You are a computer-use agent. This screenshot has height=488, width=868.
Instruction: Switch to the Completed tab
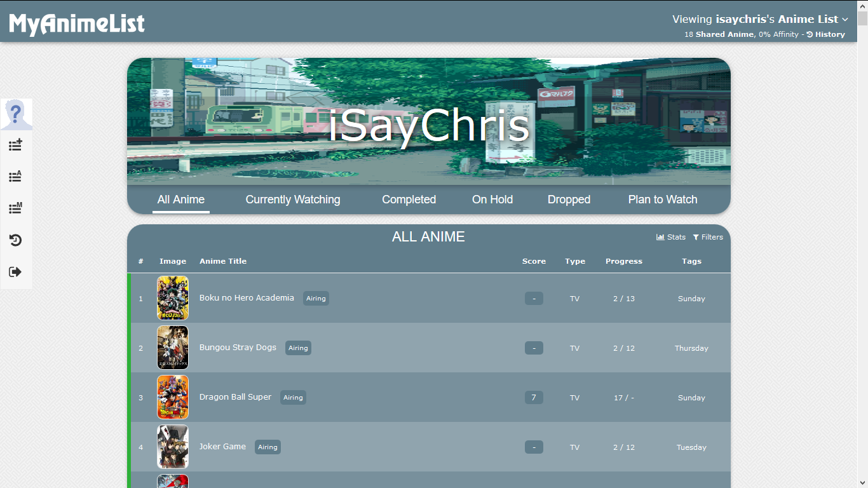coord(409,200)
